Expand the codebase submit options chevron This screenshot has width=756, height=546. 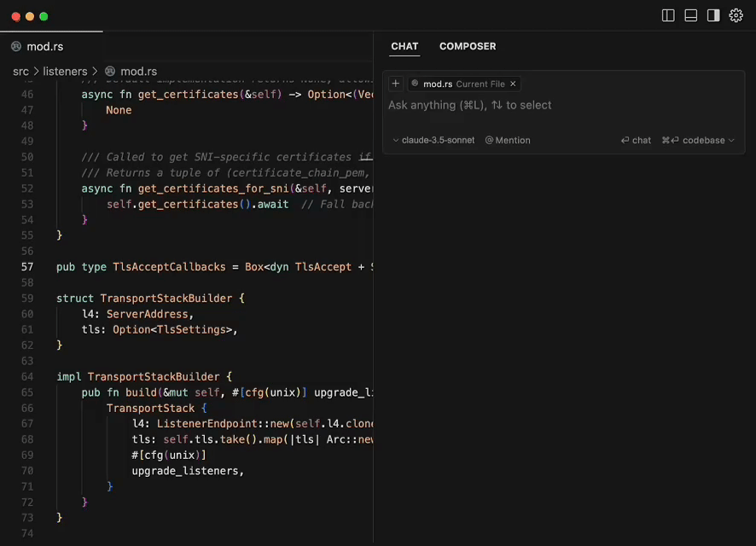click(x=730, y=139)
